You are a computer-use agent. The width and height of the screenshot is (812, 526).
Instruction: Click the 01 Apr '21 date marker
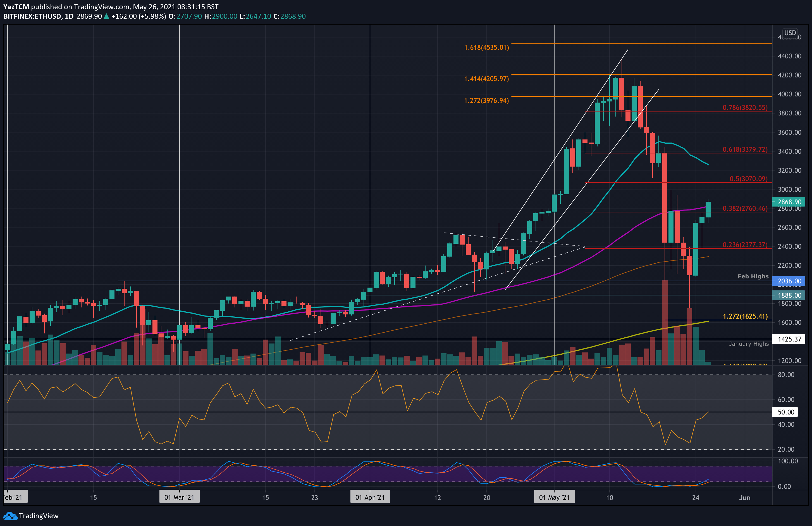(x=370, y=497)
